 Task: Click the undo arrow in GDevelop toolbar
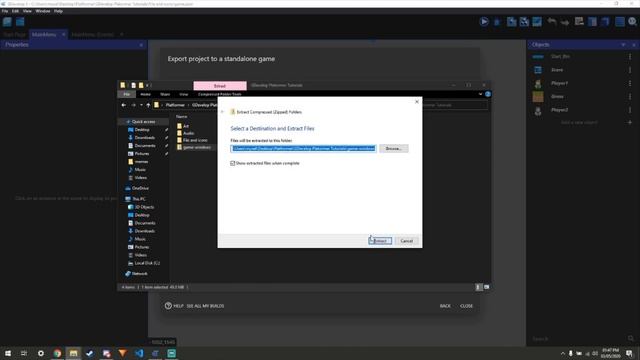tap(552, 22)
